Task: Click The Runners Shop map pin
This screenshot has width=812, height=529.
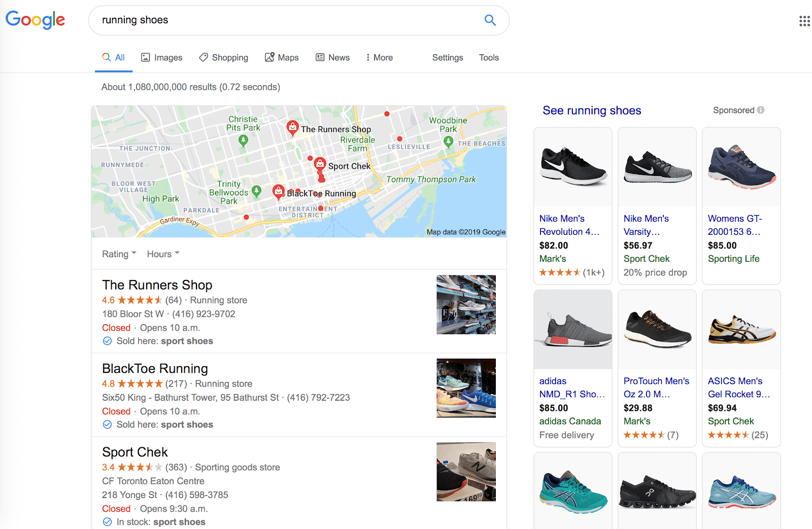Action: click(x=292, y=127)
